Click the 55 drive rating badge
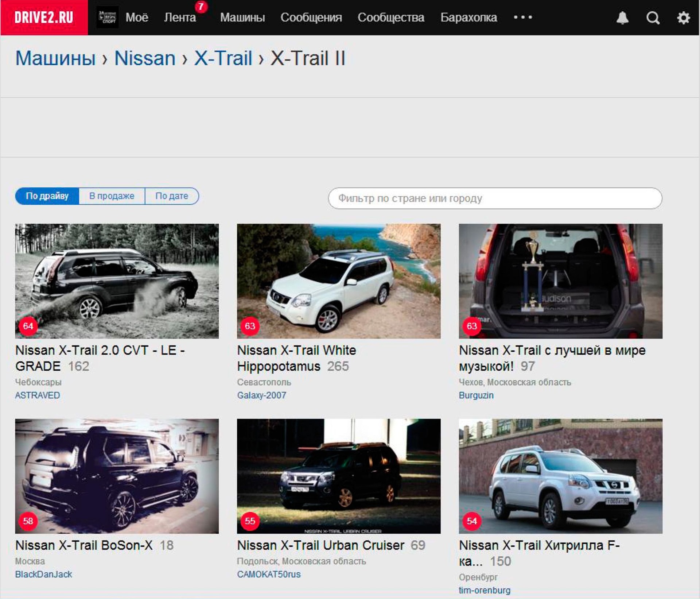Image resolution: width=700 pixels, height=599 pixels. click(250, 521)
